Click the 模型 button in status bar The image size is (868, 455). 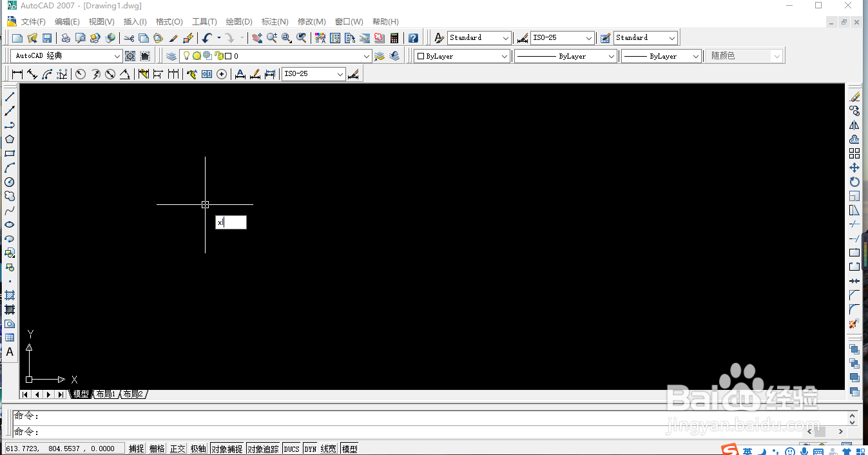[x=350, y=449]
